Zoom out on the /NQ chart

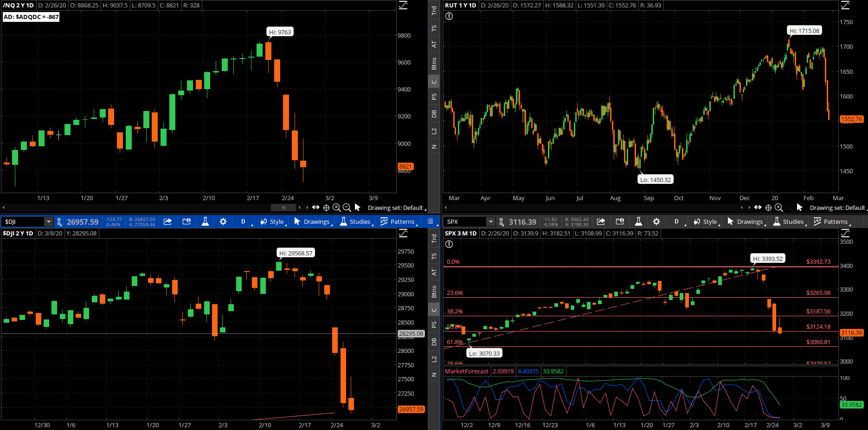point(347,208)
